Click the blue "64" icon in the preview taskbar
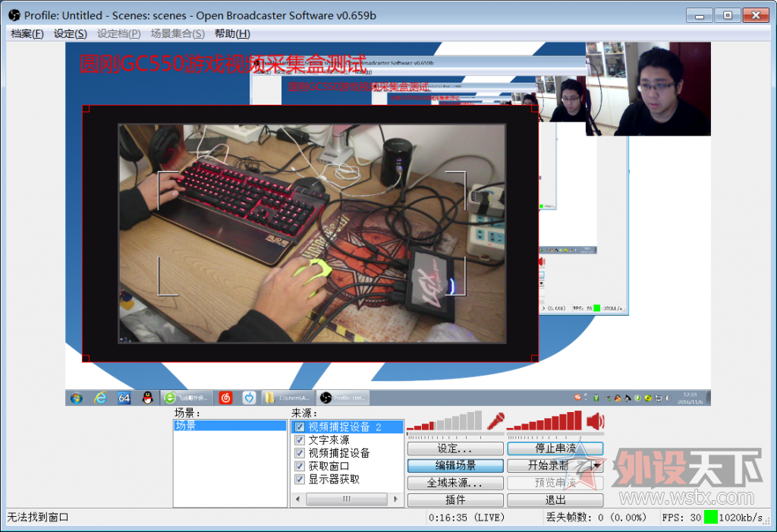The height and width of the screenshot is (532, 777). pos(124,398)
